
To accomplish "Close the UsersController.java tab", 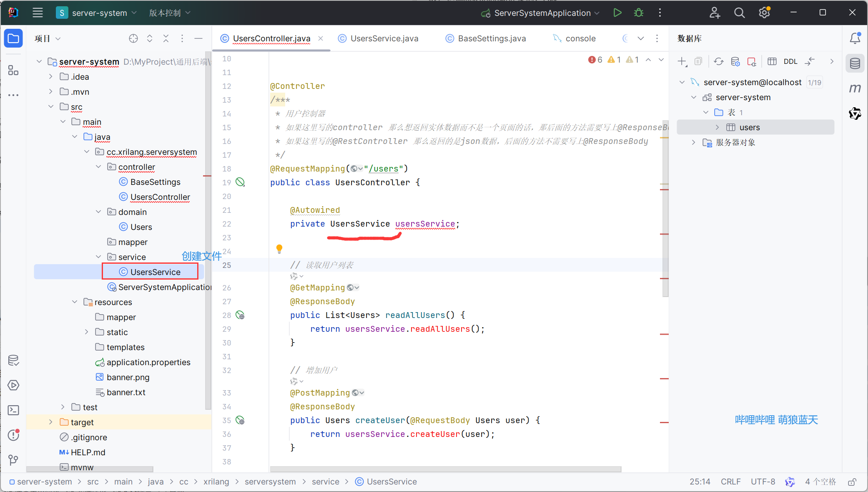I will [x=321, y=38].
